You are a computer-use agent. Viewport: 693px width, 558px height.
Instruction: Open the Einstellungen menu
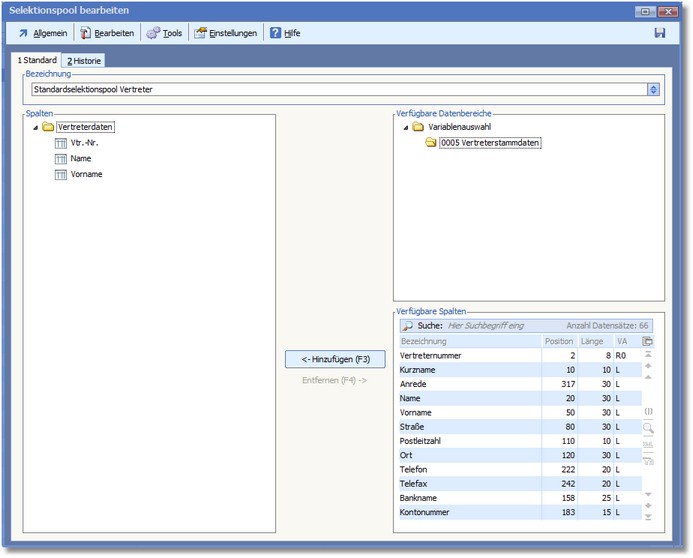click(225, 33)
